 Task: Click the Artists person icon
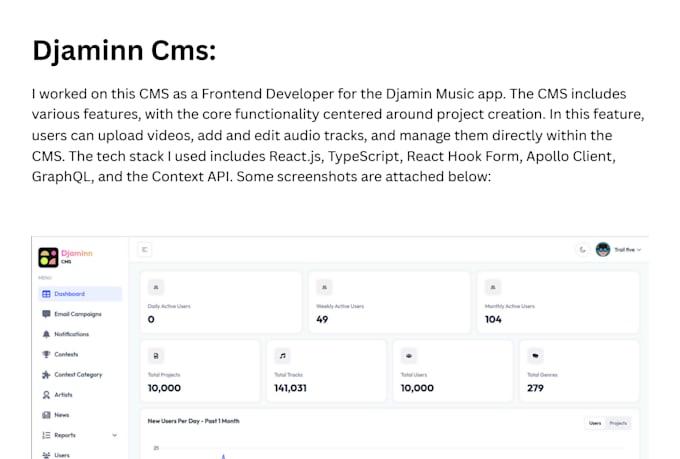point(46,395)
